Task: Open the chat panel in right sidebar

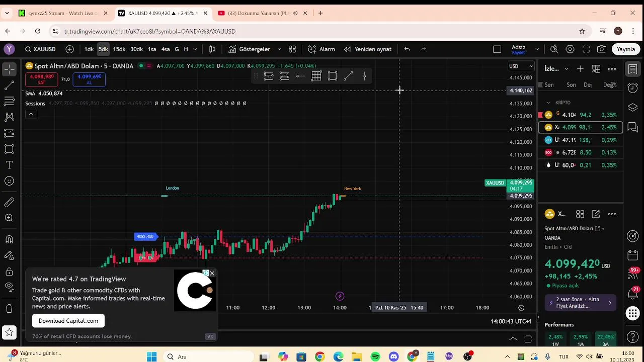Action: coord(633,127)
